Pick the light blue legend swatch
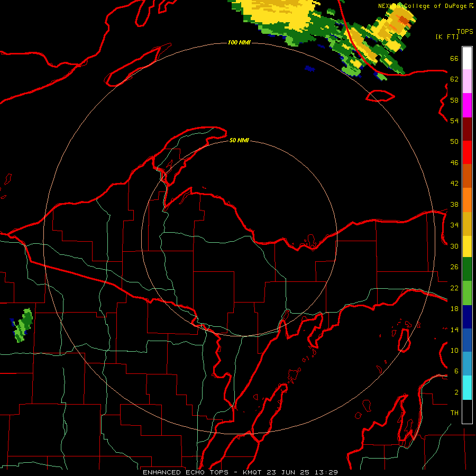Screen dimensions: 476x476 point(467,364)
